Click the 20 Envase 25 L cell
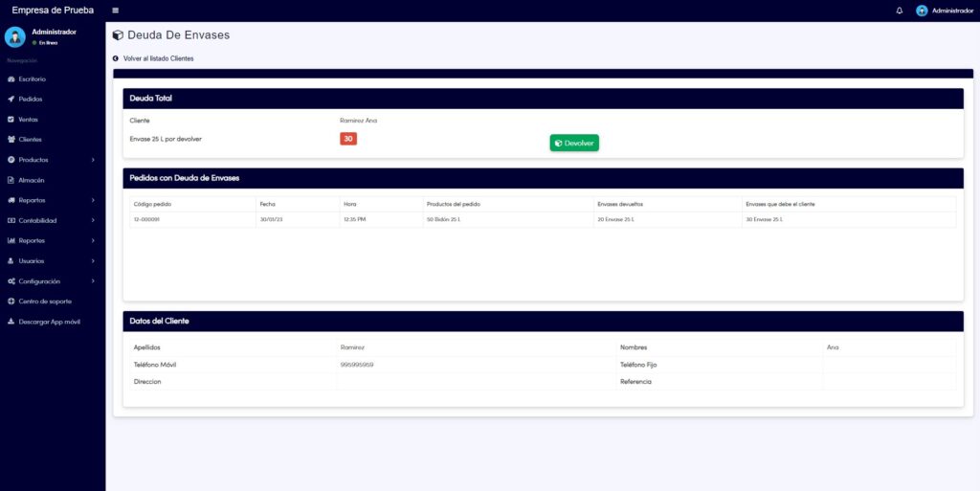This screenshot has width=980, height=491. pos(667,220)
